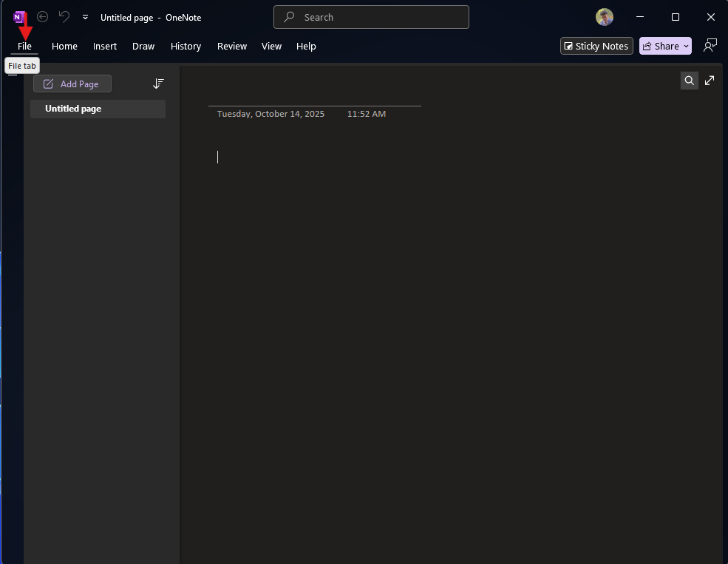Open the Review tab
Image resolution: width=728 pixels, height=564 pixels.
point(232,46)
